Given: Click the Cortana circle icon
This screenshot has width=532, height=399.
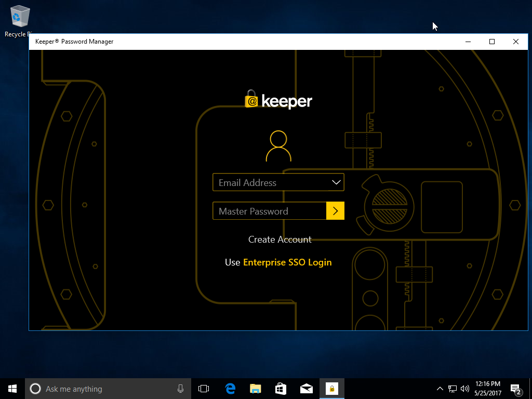Looking at the screenshot, I should pyautogui.click(x=35, y=389).
